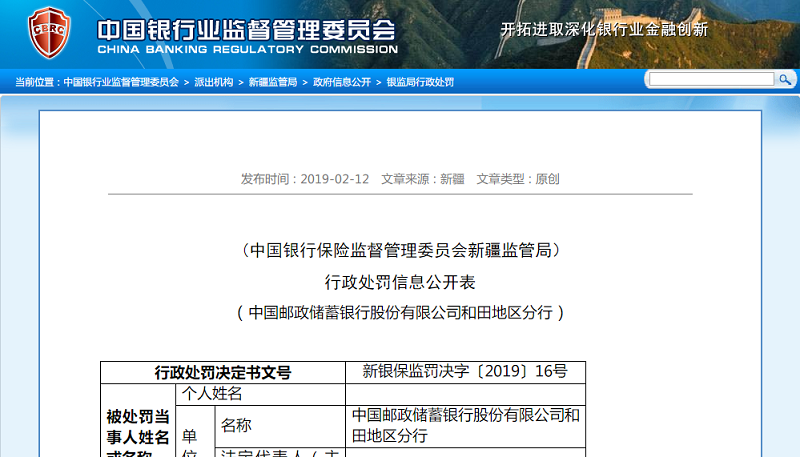Click the 开拓进取深化银行业金融创新 slogan
Viewport: 800px width, 457px height.
[x=604, y=29]
